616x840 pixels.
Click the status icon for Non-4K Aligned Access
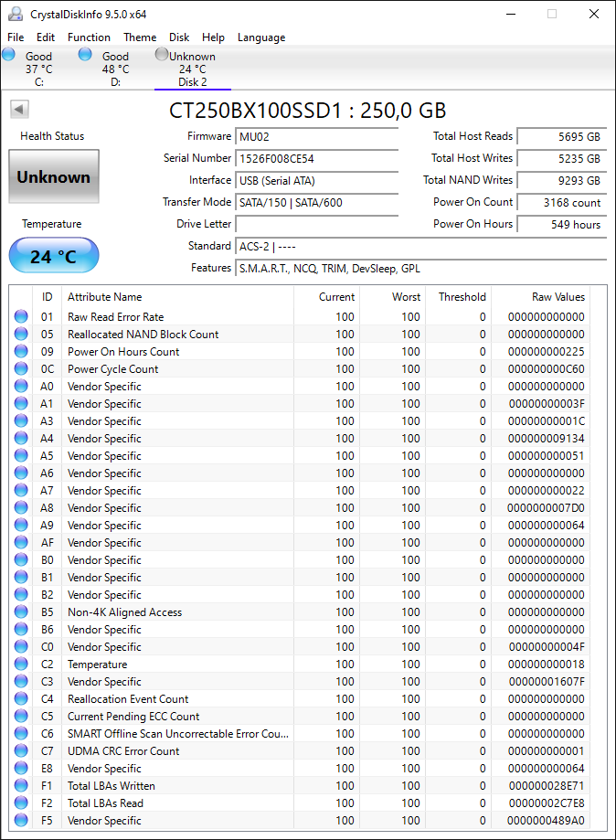tap(21, 611)
